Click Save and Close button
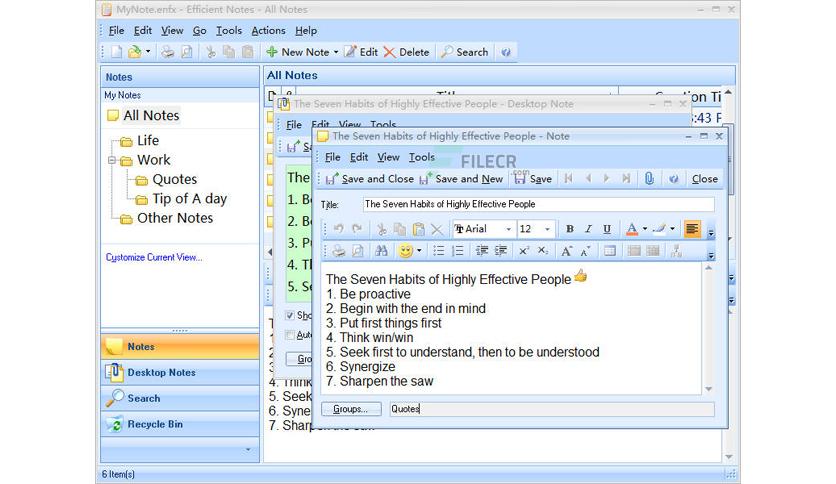The width and height of the screenshot is (836, 484). pos(369,179)
